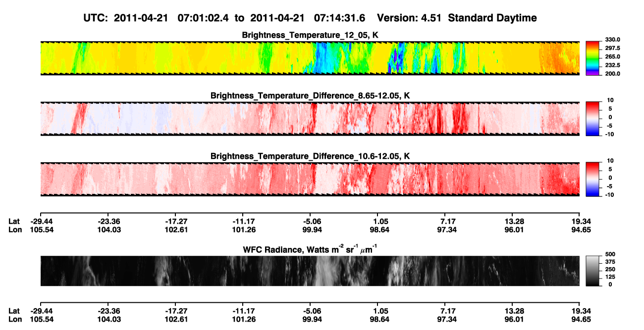Image resolution: width=644 pixels, height=330 pixels.
Task: Click the 8.65-12.05 temperature difference image strip
Action: [310, 118]
